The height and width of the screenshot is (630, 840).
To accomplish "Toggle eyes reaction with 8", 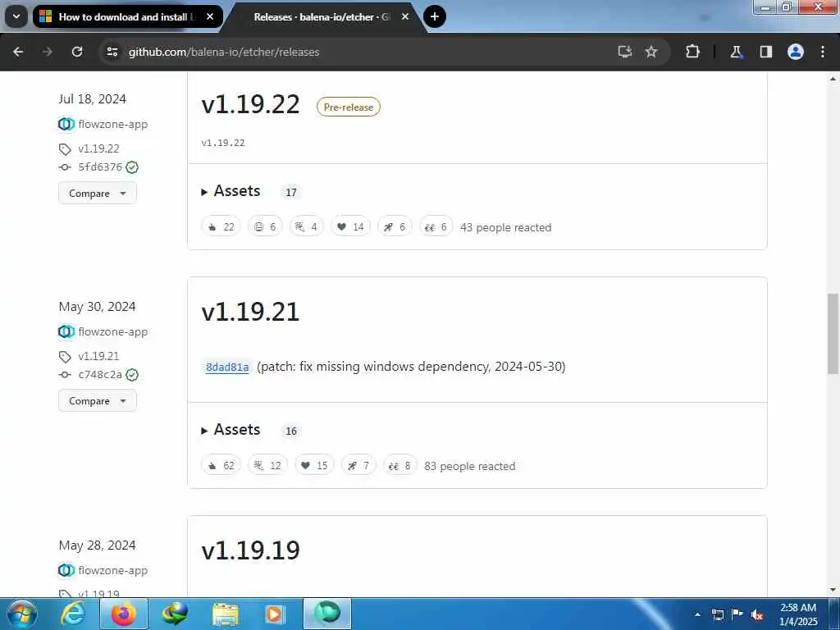I will pos(400,466).
